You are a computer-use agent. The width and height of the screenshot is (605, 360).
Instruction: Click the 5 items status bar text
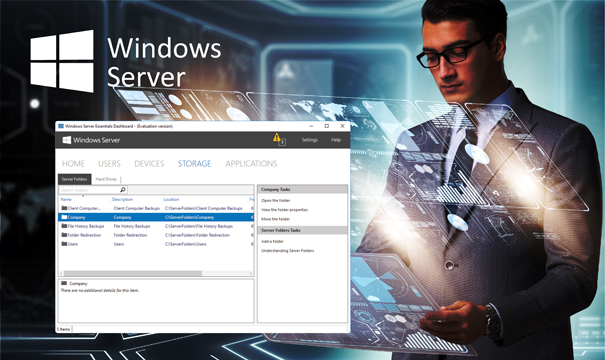click(x=64, y=329)
